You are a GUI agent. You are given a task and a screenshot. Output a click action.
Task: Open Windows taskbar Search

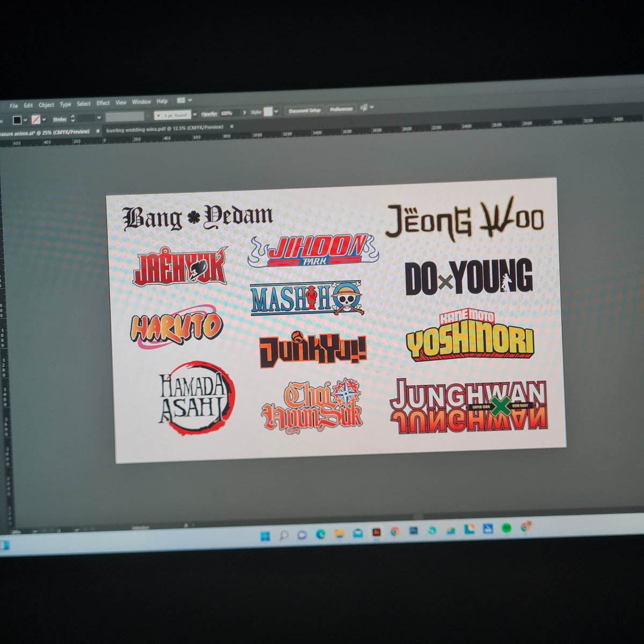tap(284, 535)
